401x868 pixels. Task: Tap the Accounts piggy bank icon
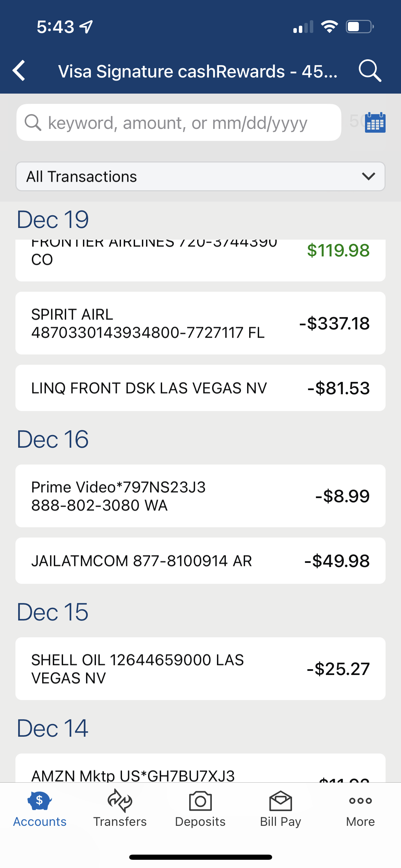pos(39,801)
